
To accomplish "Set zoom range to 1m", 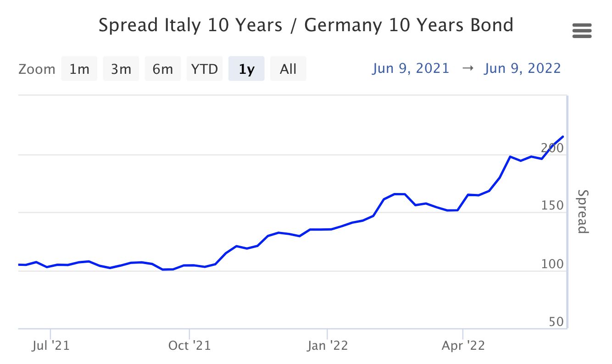I will tap(79, 69).
